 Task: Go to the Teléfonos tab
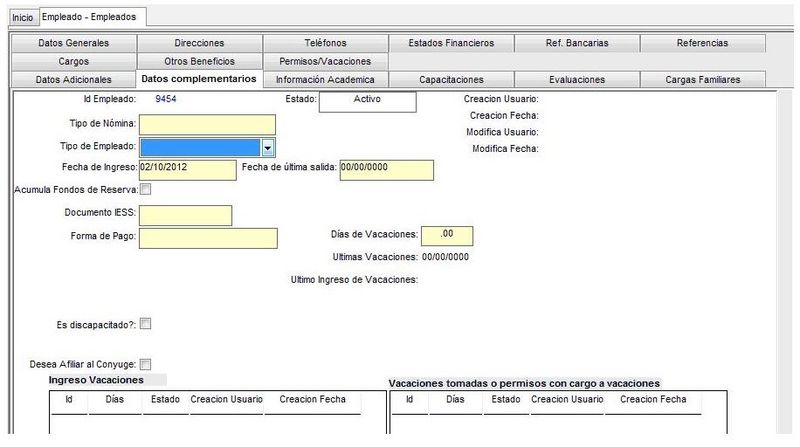325,43
